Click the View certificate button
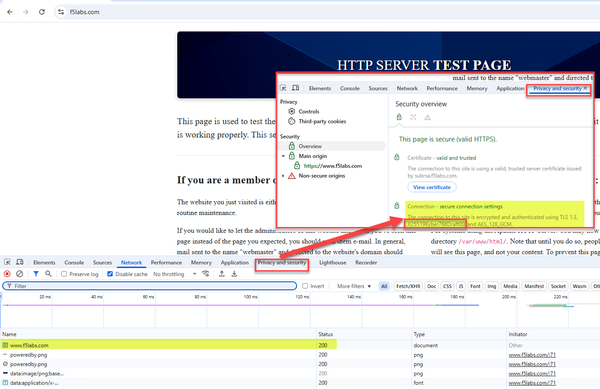Image resolution: width=600 pixels, height=389 pixels. coord(432,187)
